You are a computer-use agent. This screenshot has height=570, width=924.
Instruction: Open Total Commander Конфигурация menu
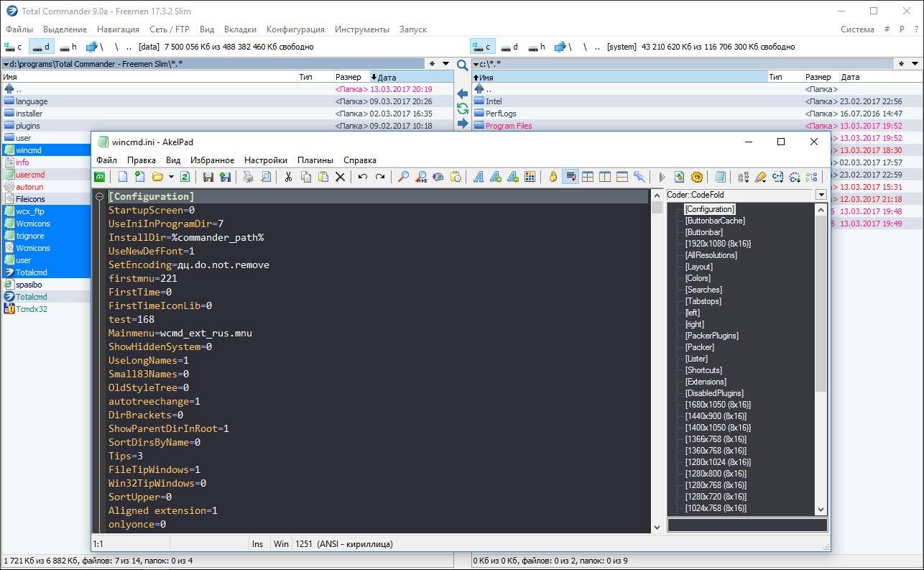coord(295,29)
